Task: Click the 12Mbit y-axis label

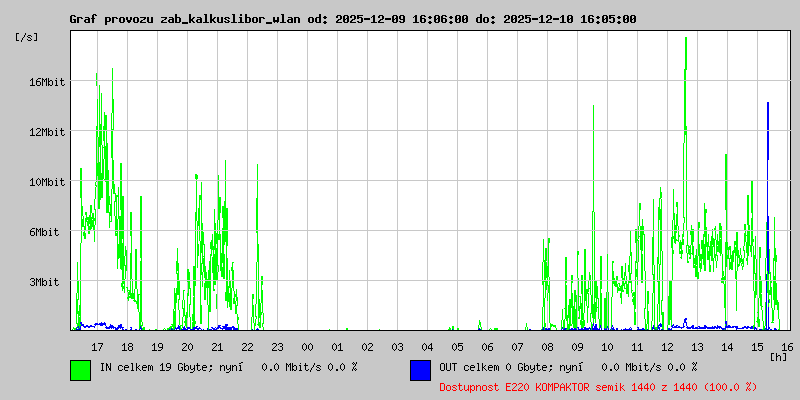Action: coord(47,132)
